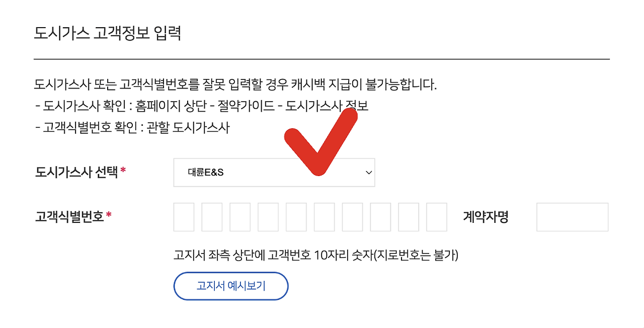The width and height of the screenshot is (644, 328).
Task: Click the ninth customer ID digit box
Action: tap(409, 216)
